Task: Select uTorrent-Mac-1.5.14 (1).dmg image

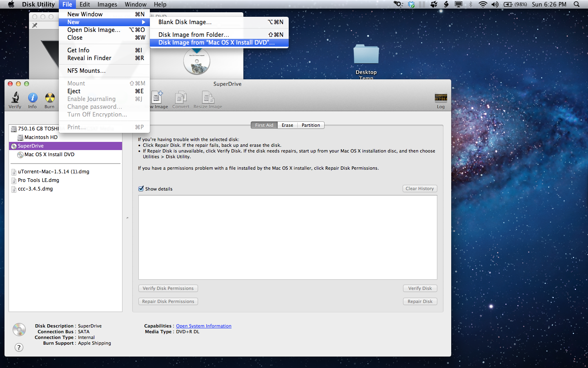Action: click(65, 172)
